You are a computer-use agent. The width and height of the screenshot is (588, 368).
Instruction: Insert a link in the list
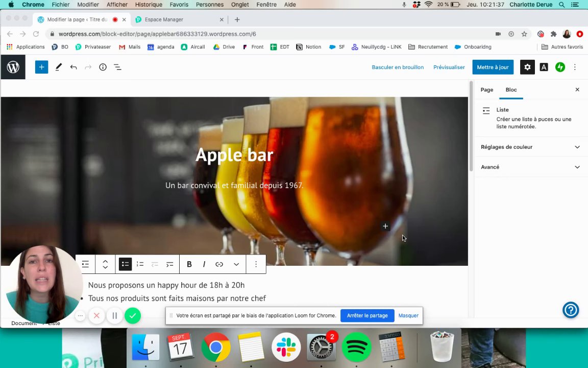tap(219, 264)
